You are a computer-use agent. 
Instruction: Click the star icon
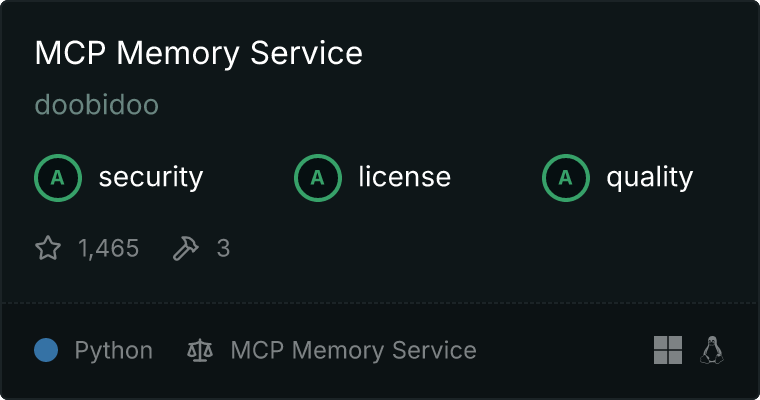pyautogui.click(x=48, y=248)
